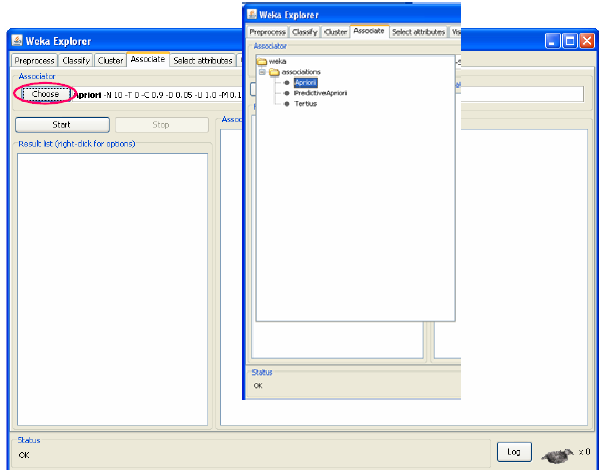Screen dimensions: 599x470
Task: Minimize the back Weka Explorer window
Action: 552,41
